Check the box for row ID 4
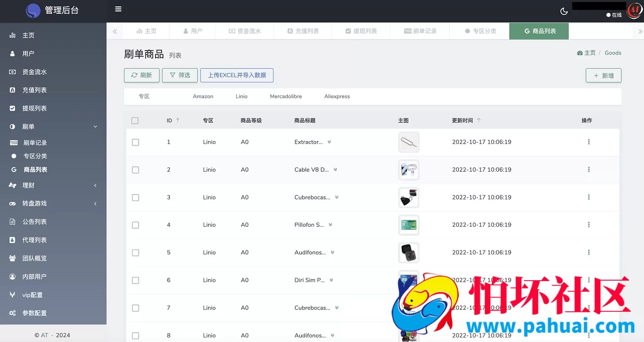Image resolution: width=644 pixels, height=342 pixels. 135,225
